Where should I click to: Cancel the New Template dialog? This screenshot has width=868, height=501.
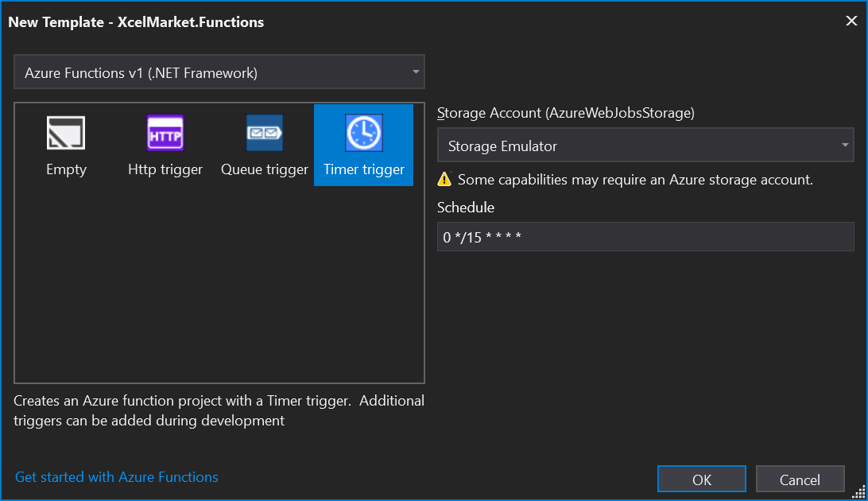click(799, 480)
